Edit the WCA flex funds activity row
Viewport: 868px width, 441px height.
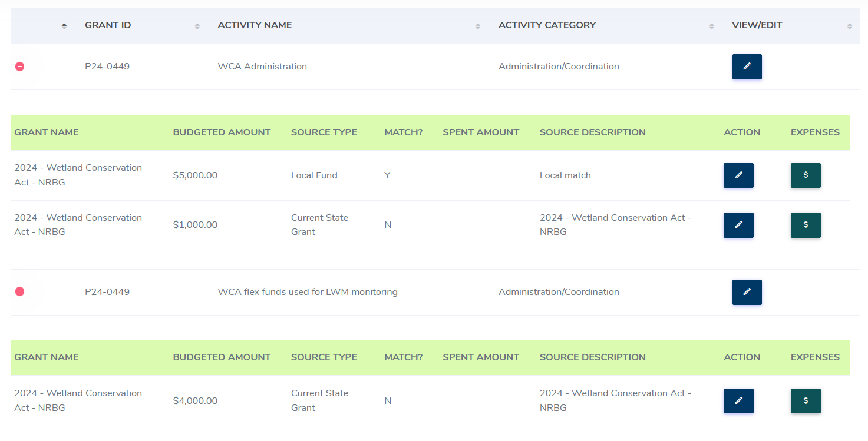point(747,292)
